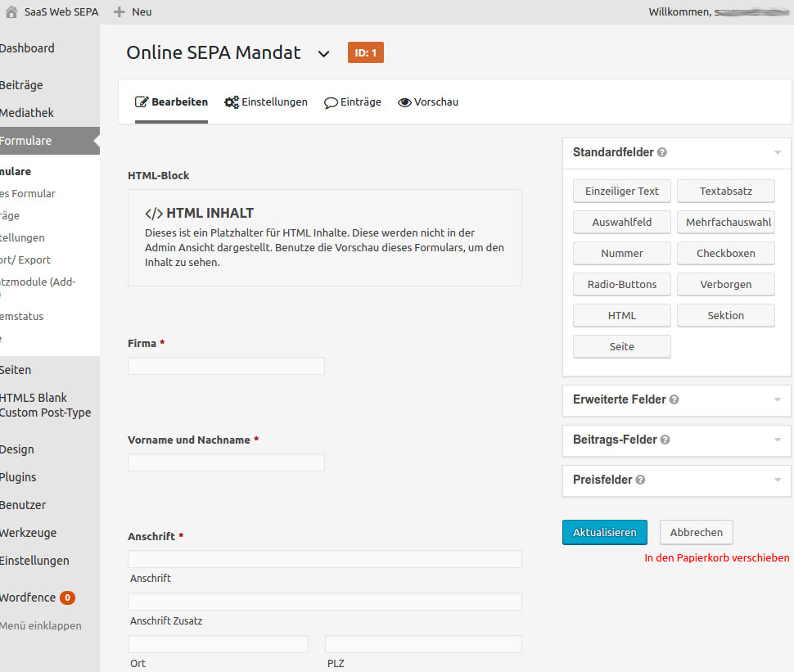Expand the Erweiterte Felder panel
The height and width of the screenshot is (672, 794).
coord(778,399)
